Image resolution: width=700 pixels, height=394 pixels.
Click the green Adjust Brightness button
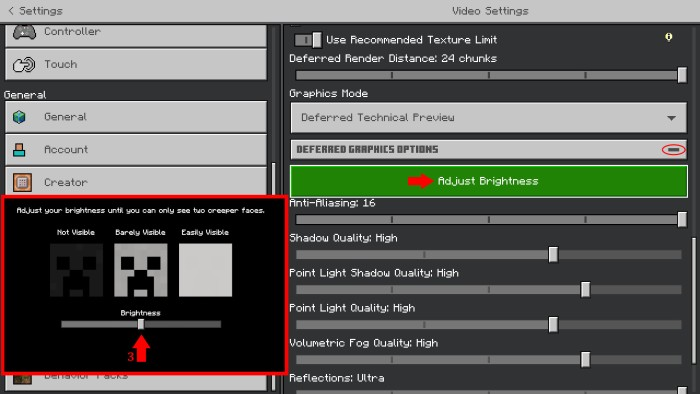488,181
